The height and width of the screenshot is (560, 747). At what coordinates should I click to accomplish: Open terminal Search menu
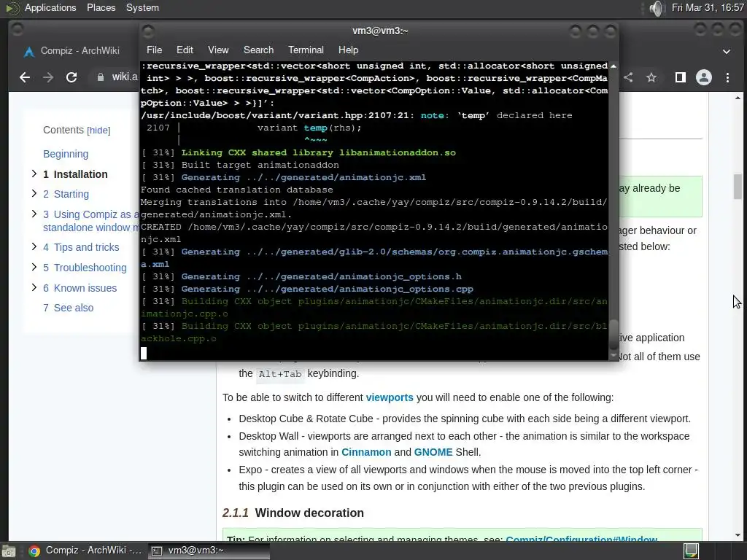click(259, 50)
